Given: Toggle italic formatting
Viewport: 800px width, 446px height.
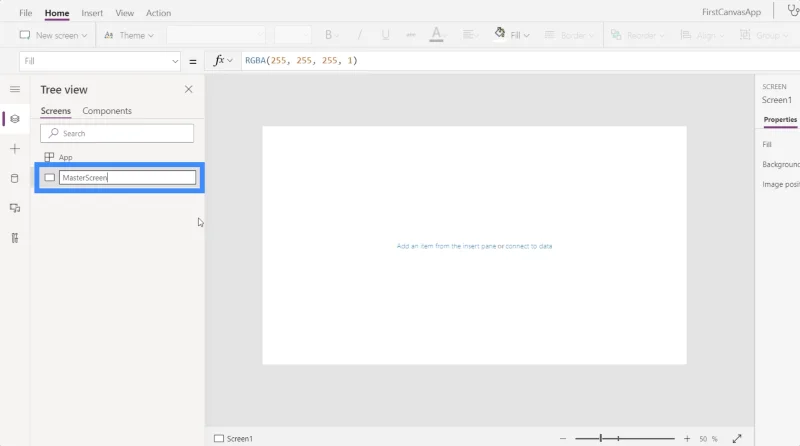Looking at the screenshot, I should tap(360, 35).
